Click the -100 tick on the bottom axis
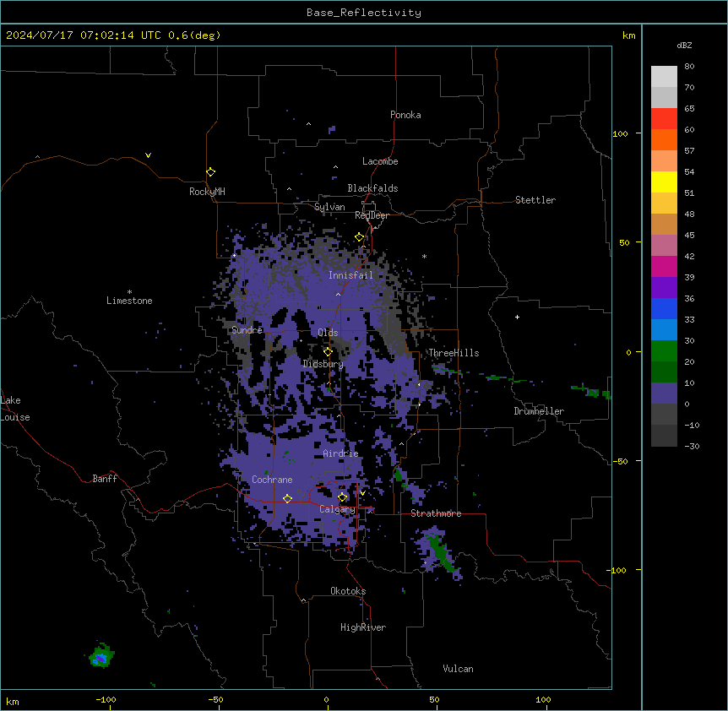This screenshot has height=711, width=728. click(x=106, y=699)
